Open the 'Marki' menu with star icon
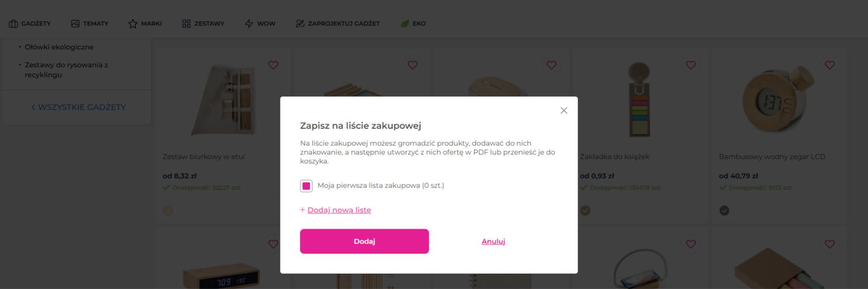The height and width of the screenshot is (289, 868). 145,23
